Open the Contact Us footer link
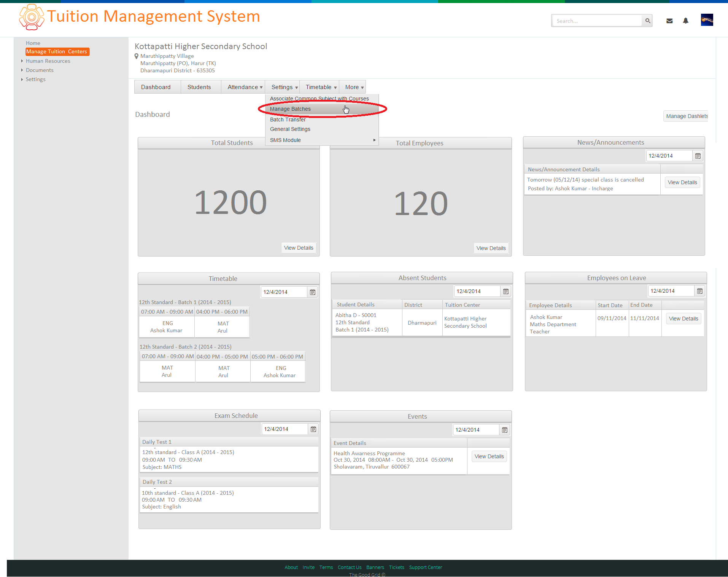Image resolution: width=728 pixels, height=577 pixels. click(x=350, y=567)
